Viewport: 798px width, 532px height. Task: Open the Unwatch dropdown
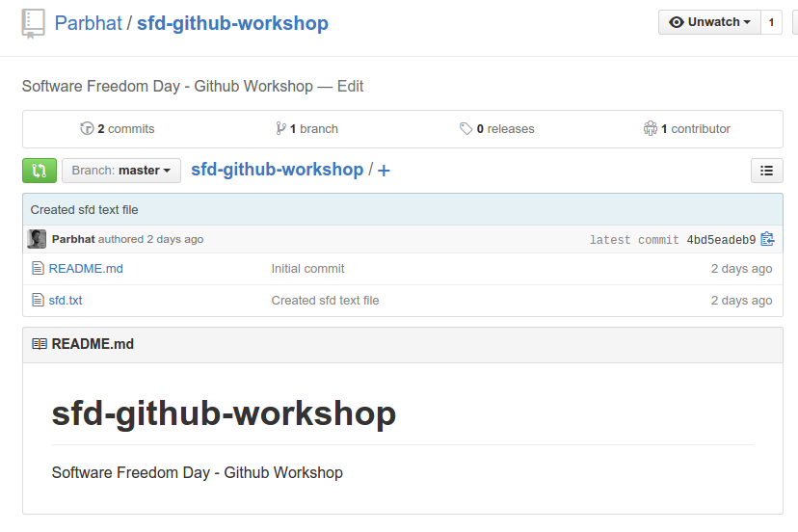pyautogui.click(x=709, y=22)
